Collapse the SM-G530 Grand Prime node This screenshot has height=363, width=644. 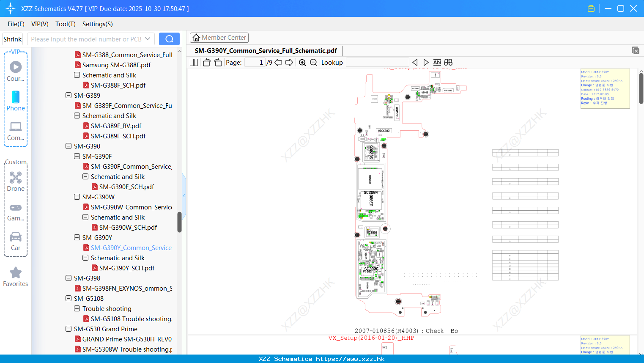pos(69,329)
